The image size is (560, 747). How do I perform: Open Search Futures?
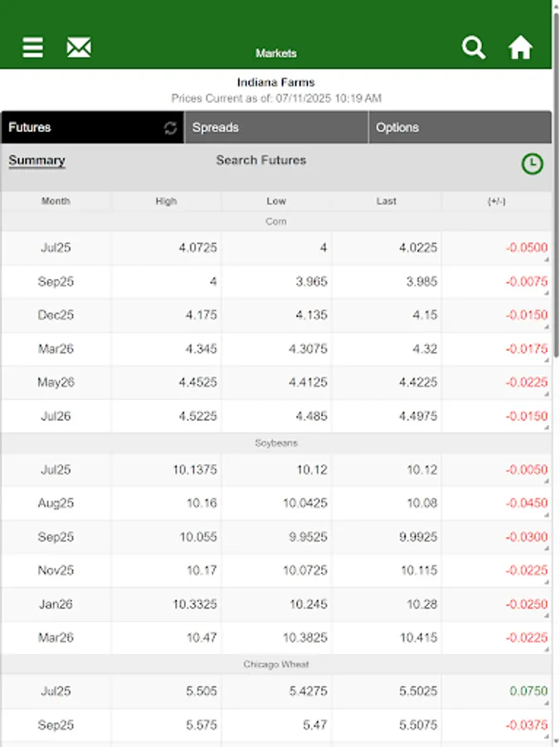pyautogui.click(x=261, y=159)
